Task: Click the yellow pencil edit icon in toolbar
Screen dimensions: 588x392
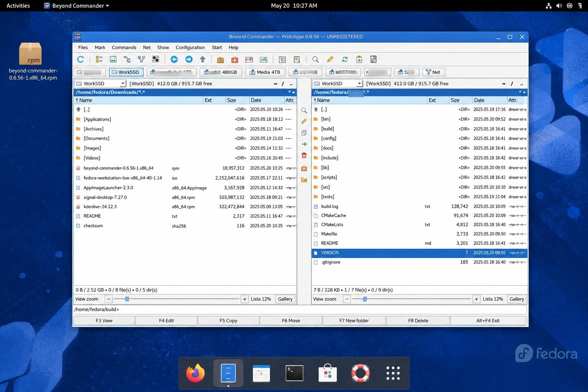Action: point(330,59)
